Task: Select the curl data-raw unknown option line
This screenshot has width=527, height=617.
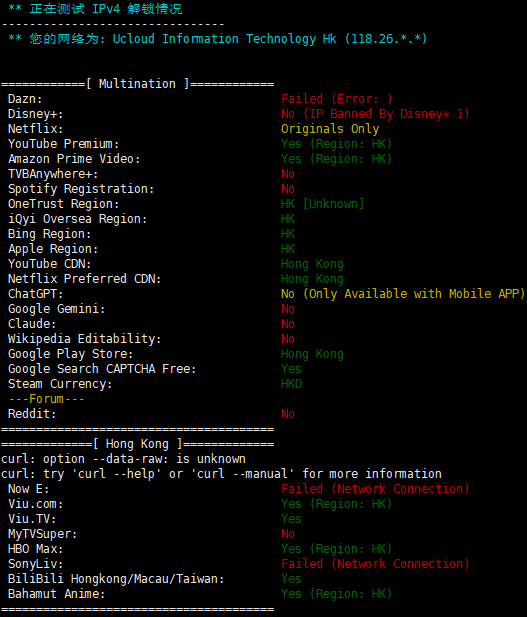Action: click(124, 459)
